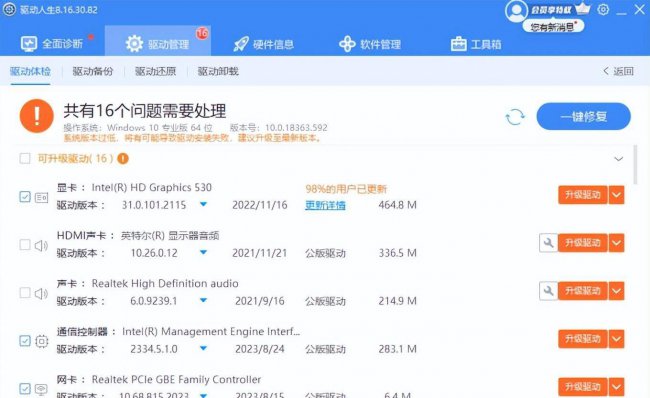Click the 共有16个问题需要处理 heading
Image resolution: width=650 pixels, height=398 pixels.
point(145,111)
